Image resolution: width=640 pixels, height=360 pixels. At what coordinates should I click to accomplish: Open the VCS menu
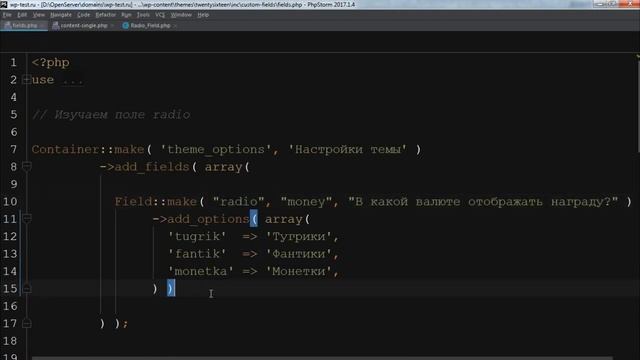[x=160, y=15]
